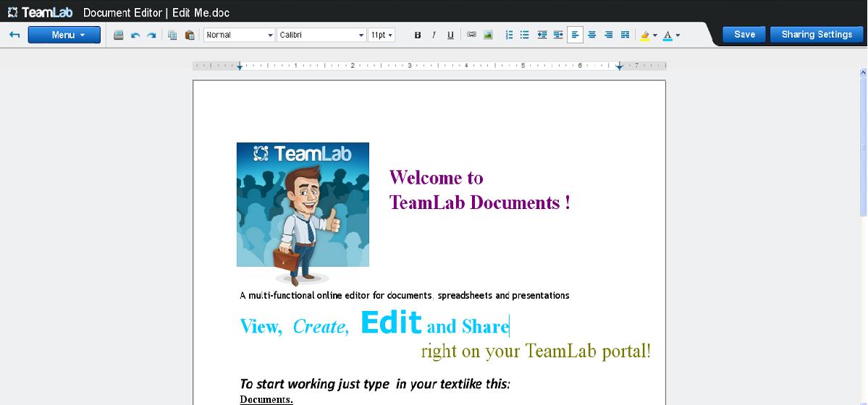Click the 'Welcome to' heading text
This screenshot has width=868, height=405.
point(437,178)
